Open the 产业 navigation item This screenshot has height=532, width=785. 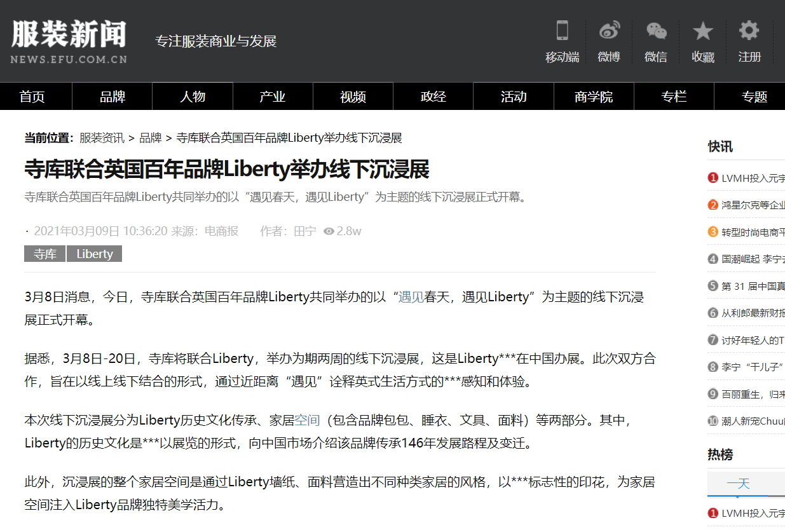tap(273, 97)
